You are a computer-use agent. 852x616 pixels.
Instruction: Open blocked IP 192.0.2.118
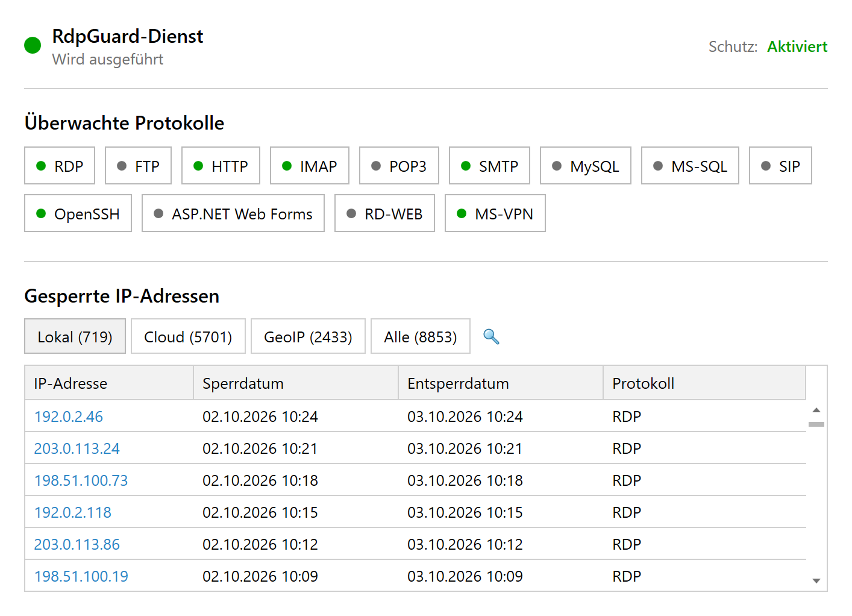tap(73, 512)
